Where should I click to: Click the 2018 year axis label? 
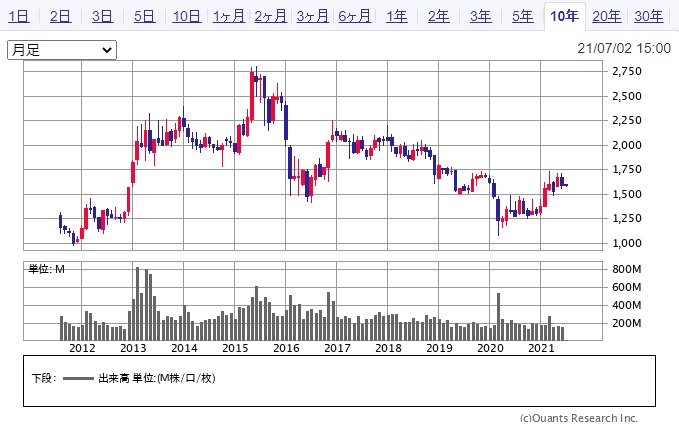[x=388, y=348]
